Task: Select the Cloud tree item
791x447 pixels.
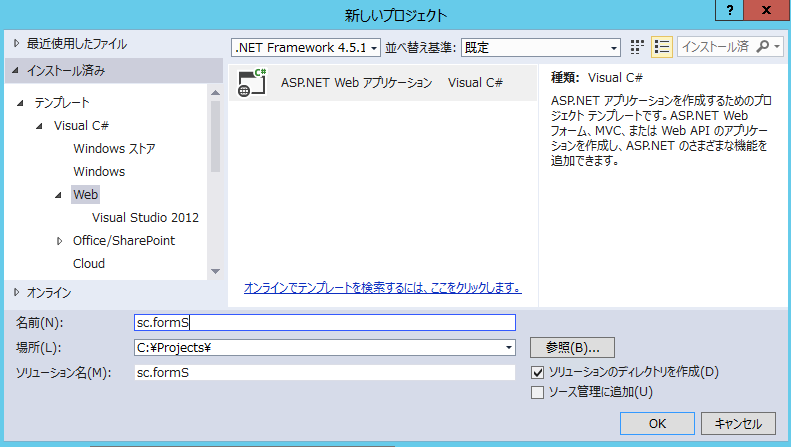Action: click(89, 263)
